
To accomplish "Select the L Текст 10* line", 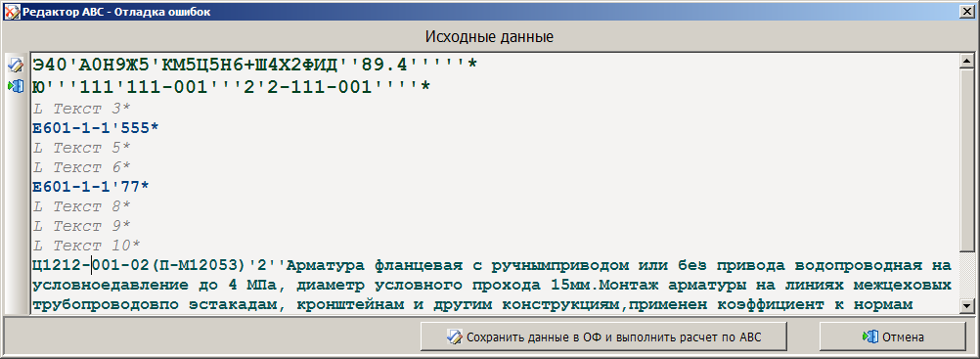I will pyautogui.click(x=86, y=245).
